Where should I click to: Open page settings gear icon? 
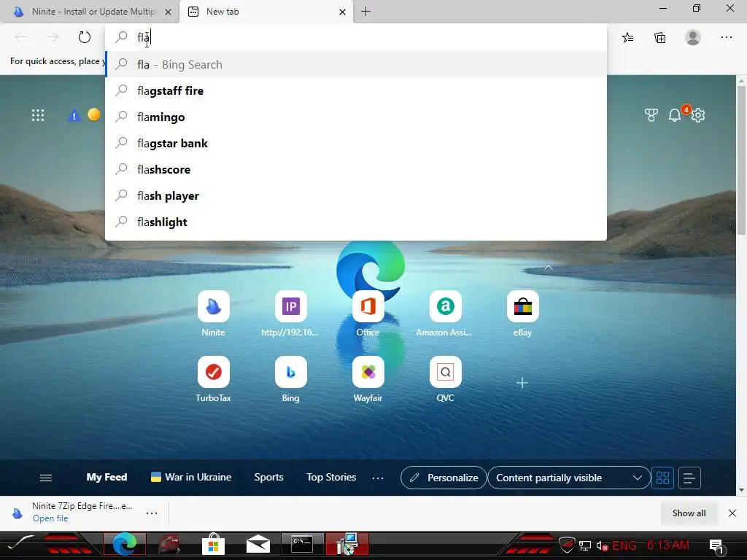(x=698, y=115)
